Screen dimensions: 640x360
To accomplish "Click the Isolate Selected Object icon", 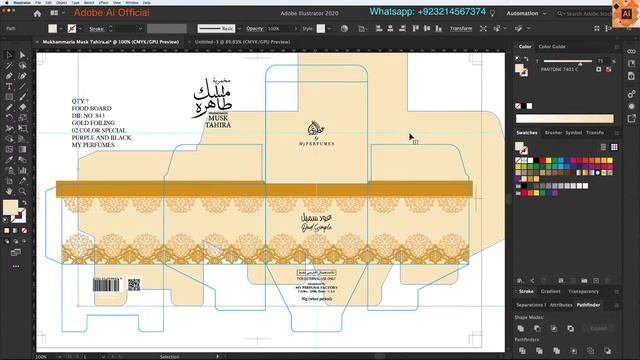I will click(483, 29).
